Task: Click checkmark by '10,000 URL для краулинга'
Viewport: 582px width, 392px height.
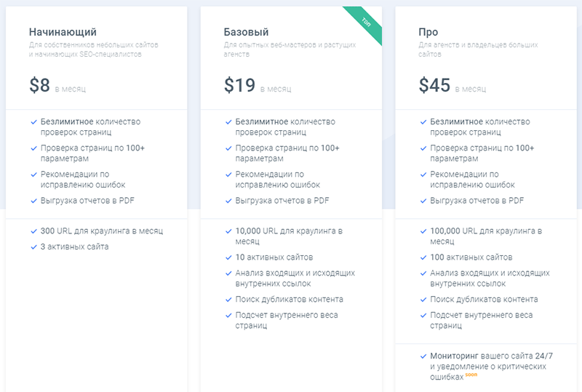Action: click(x=228, y=231)
